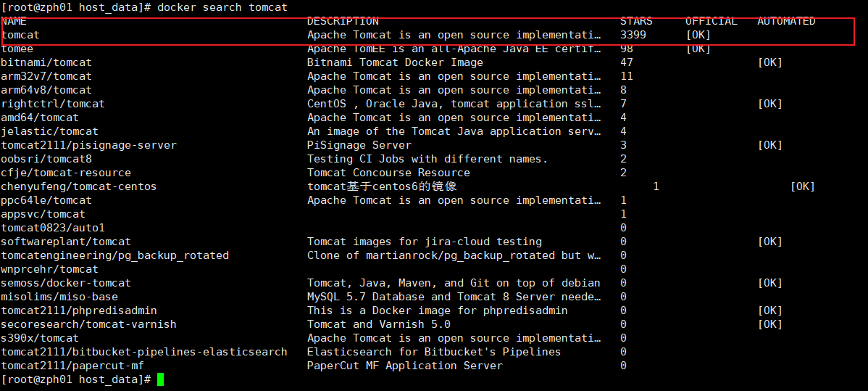Select the bitnami/tomcat image name
868x391 pixels.
(46, 62)
